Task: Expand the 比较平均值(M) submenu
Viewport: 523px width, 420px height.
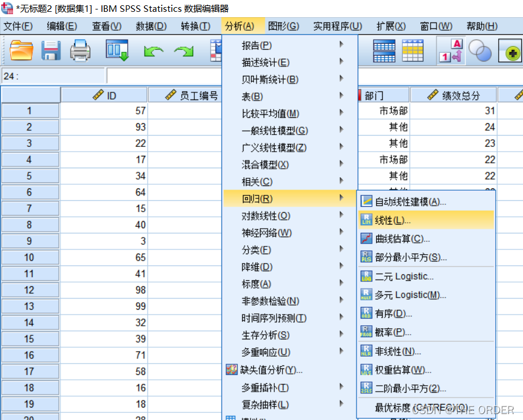Action: pos(290,113)
